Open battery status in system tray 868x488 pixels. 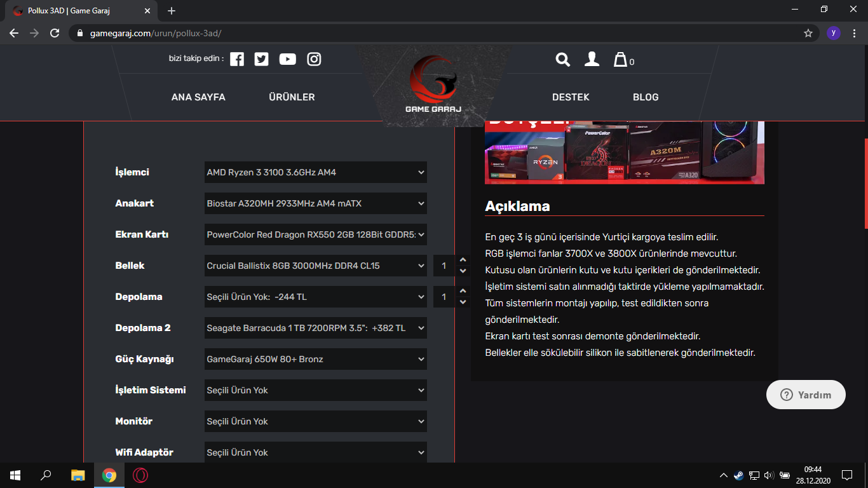point(785,475)
